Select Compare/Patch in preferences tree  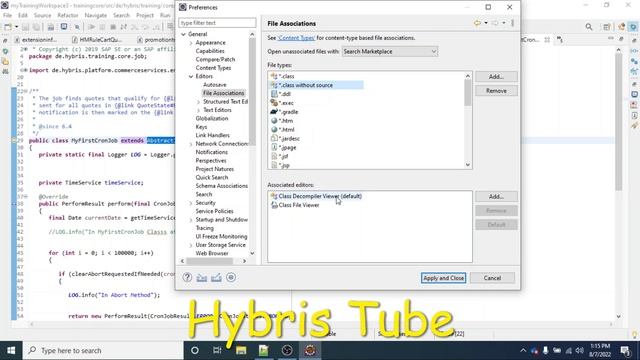(215, 60)
